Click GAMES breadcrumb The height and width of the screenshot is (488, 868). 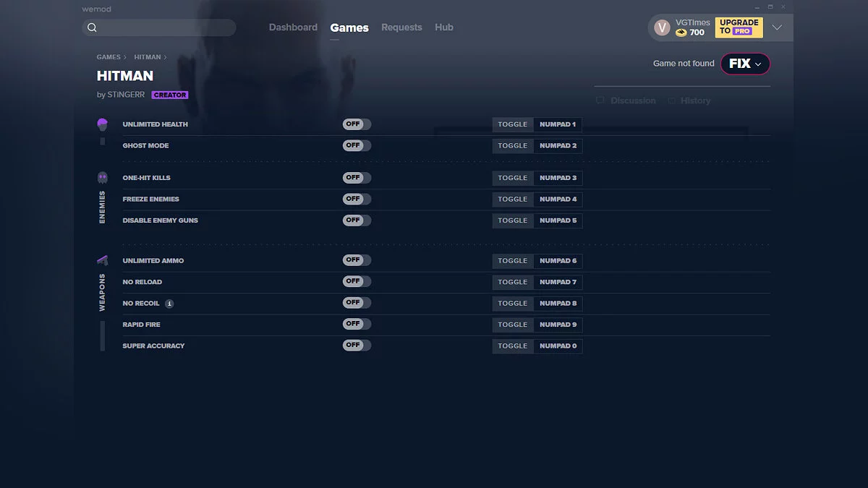click(x=109, y=57)
